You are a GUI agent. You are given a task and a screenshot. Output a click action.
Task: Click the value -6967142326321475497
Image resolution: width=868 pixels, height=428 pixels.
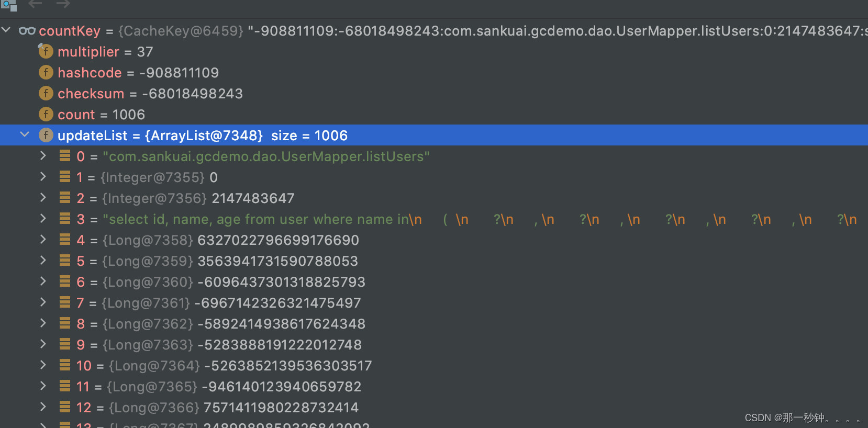277,303
